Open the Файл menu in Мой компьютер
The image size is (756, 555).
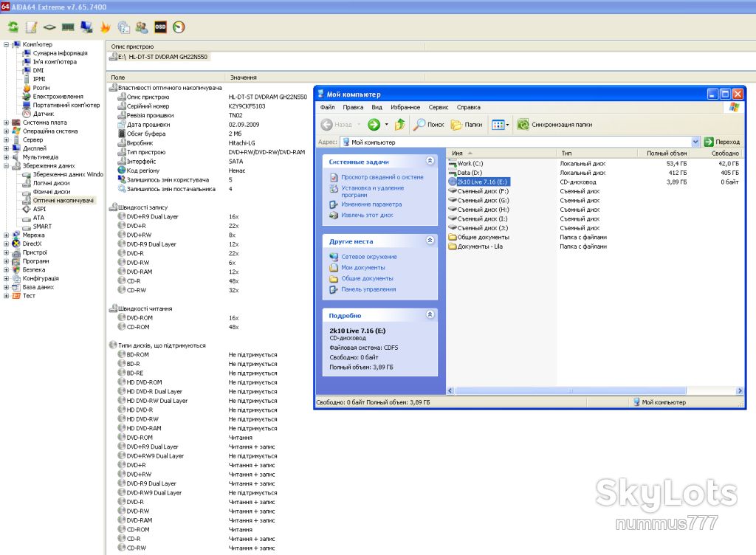(327, 108)
